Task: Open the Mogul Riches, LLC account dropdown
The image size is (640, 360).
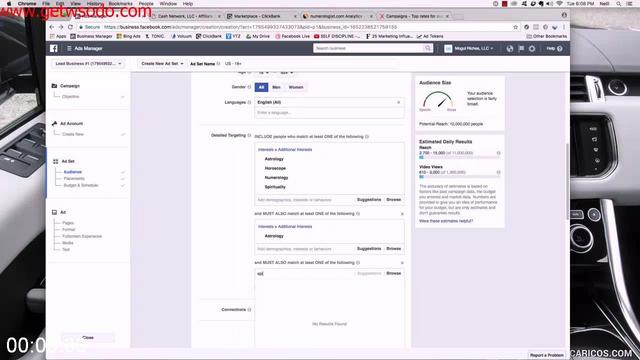Action: 469,48
